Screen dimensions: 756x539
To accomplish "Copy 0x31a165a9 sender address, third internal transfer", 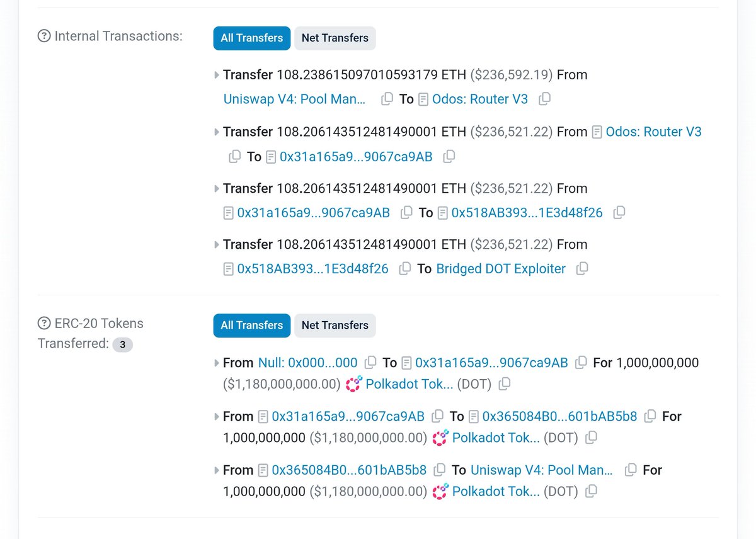I will (x=407, y=213).
